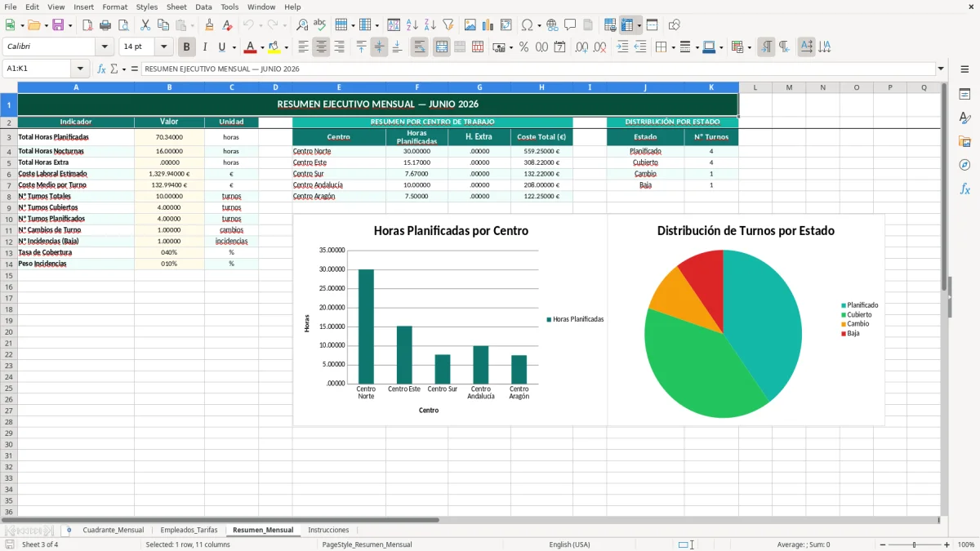The height and width of the screenshot is (551, 980).
Task: Click the Name Box field
Action: tap(38, 69)
